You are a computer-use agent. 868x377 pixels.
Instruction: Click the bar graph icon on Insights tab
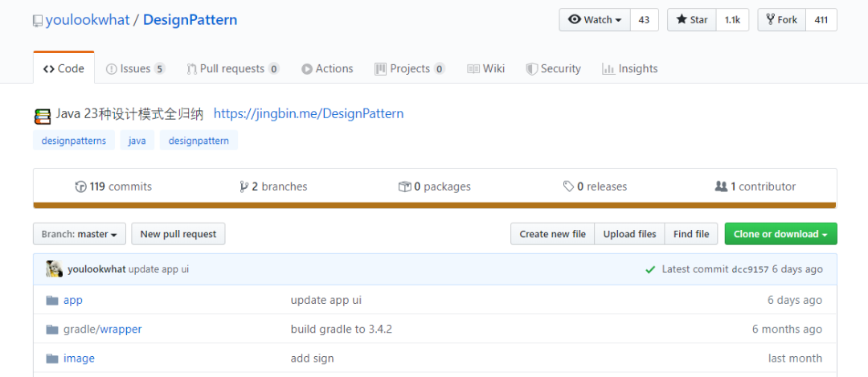(x=608, y=69)
